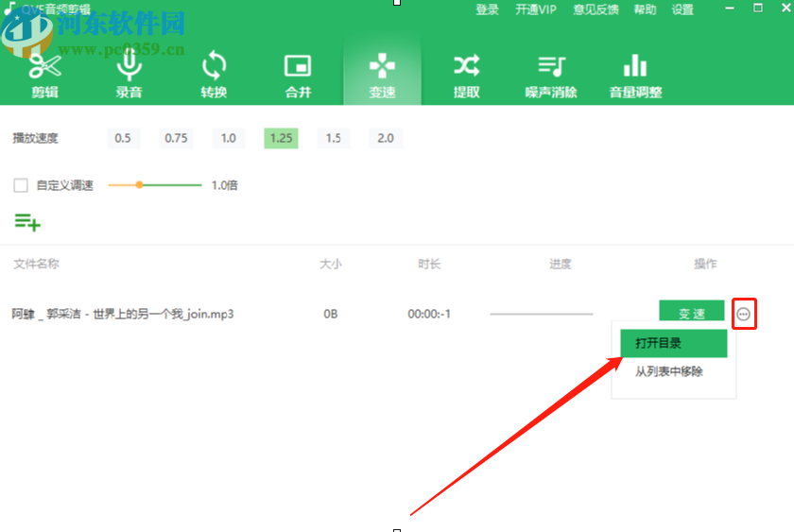Open 设置 settings
The height and width of the screenshot is (532, 794).
[x=682, y=9]
